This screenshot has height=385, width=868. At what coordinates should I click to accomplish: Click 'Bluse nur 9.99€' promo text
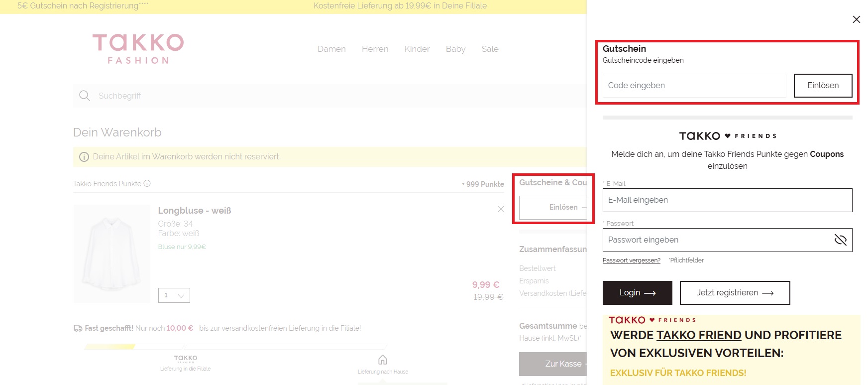[182, 247]
